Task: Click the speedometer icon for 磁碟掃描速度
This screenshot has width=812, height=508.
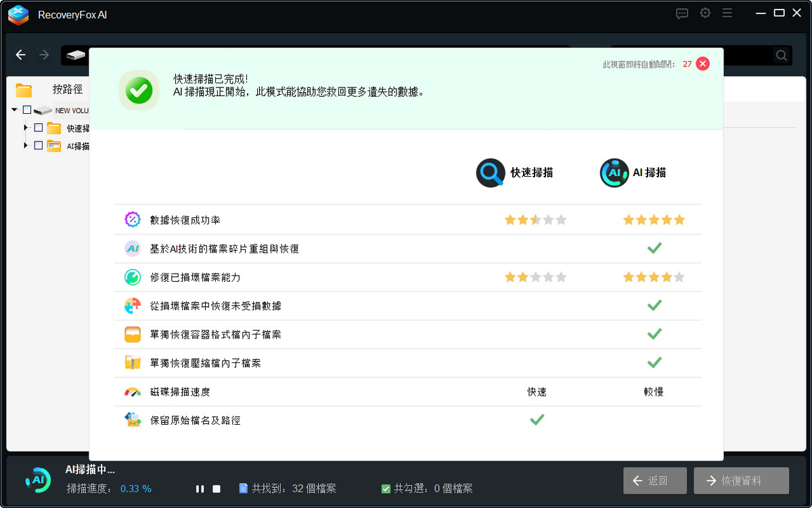Action: click(x=133, y=391)
